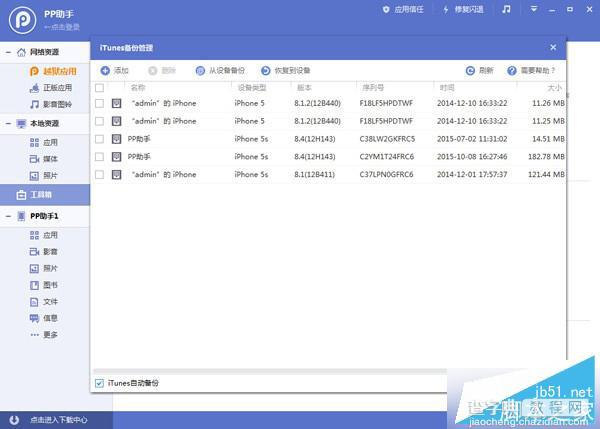
Task: Click 恢复到设备 toolbar button
Action: [x=285, y=70]
